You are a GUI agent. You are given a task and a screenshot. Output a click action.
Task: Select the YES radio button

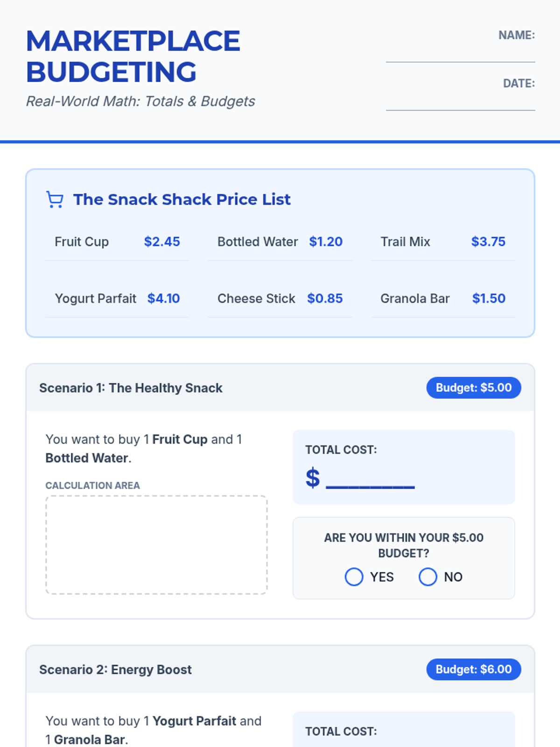coord(354,577)
